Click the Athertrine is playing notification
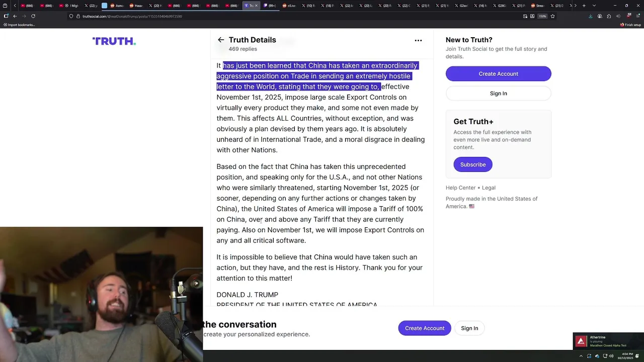The height and width of the screenshot is (362, 644). coord(608,341)
